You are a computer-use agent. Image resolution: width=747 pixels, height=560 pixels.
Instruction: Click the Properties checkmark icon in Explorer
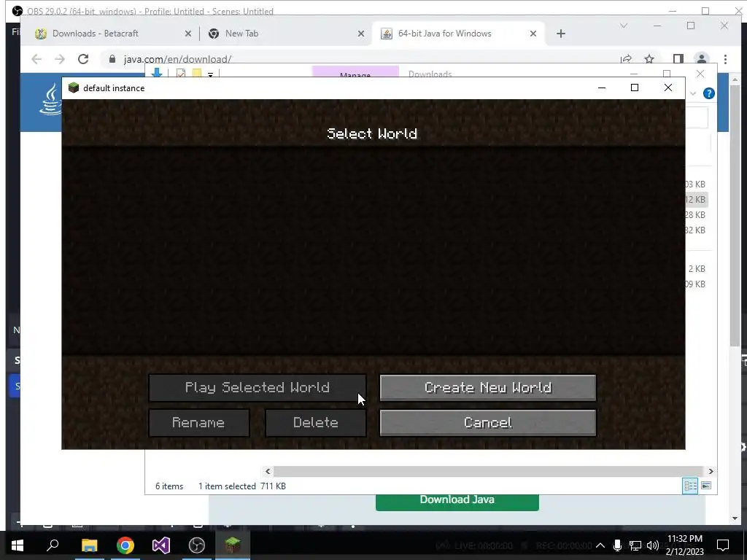coord(181,74)
